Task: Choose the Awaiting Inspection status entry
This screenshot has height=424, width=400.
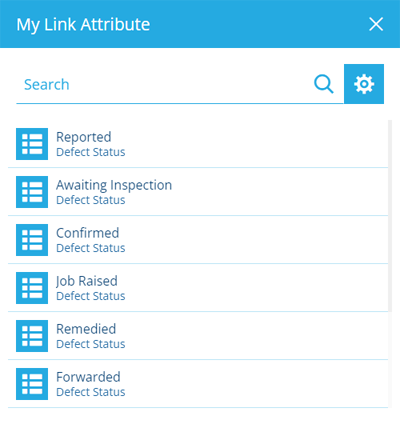Action: click(x=198, y=192)
